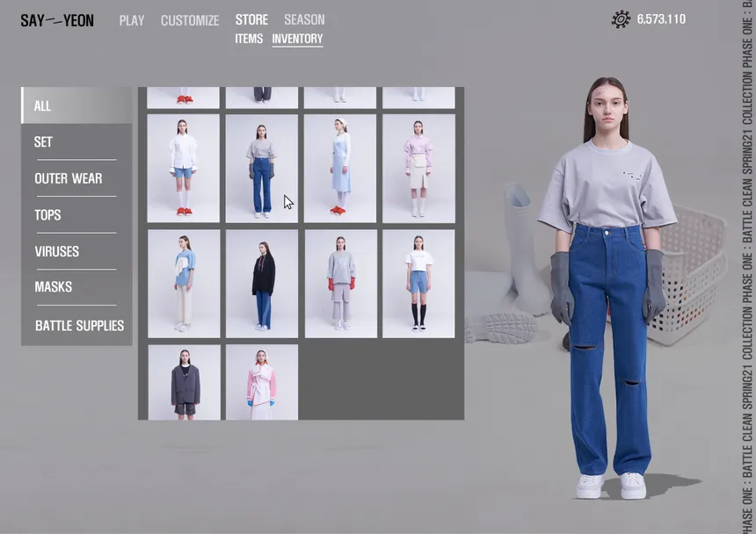Select light blue apron dress outfit

coord(340,169)
